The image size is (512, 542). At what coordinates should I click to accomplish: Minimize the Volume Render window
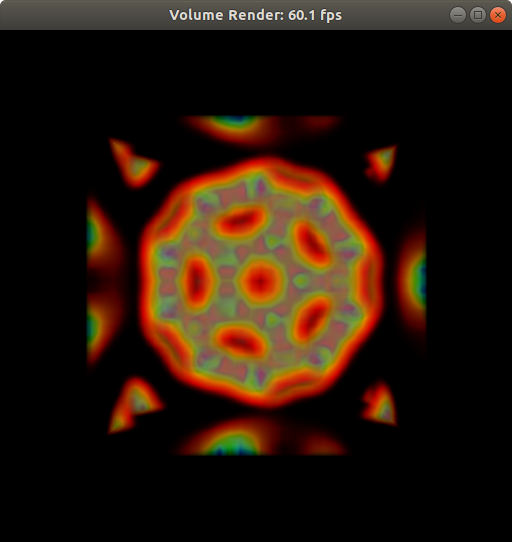pos(458,15)
